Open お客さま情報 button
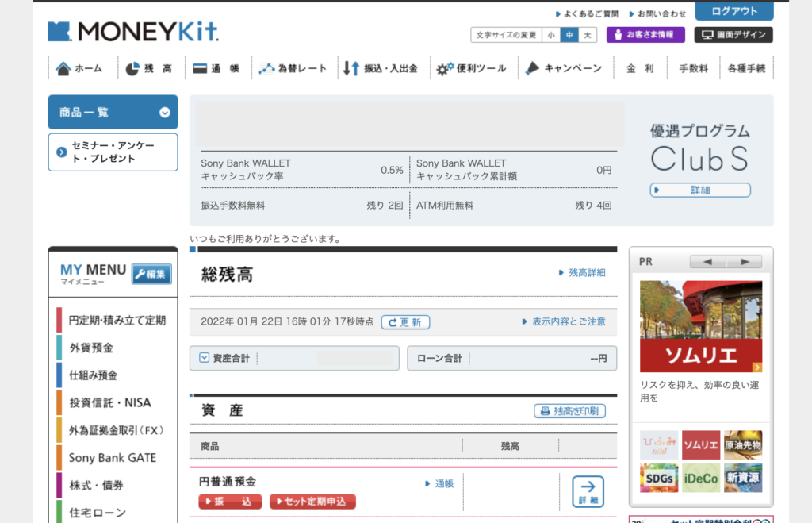 pyautogui.click(x=645, y=35)
